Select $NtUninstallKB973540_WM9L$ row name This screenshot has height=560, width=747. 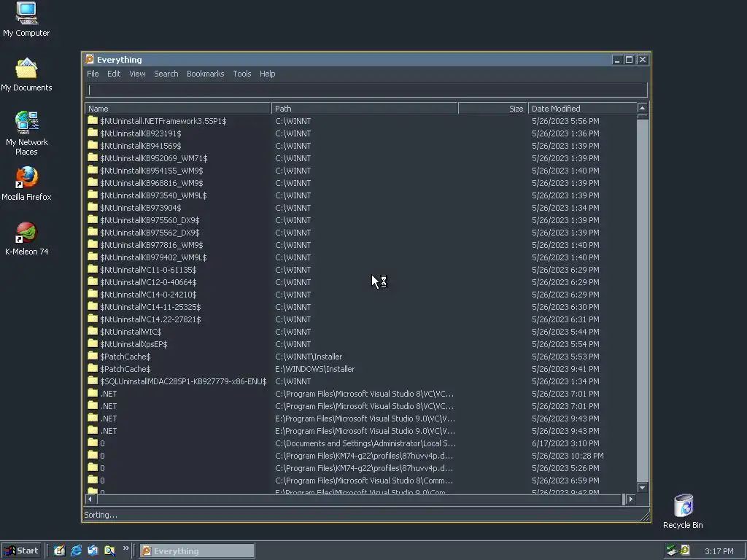[x=153, y=195]
